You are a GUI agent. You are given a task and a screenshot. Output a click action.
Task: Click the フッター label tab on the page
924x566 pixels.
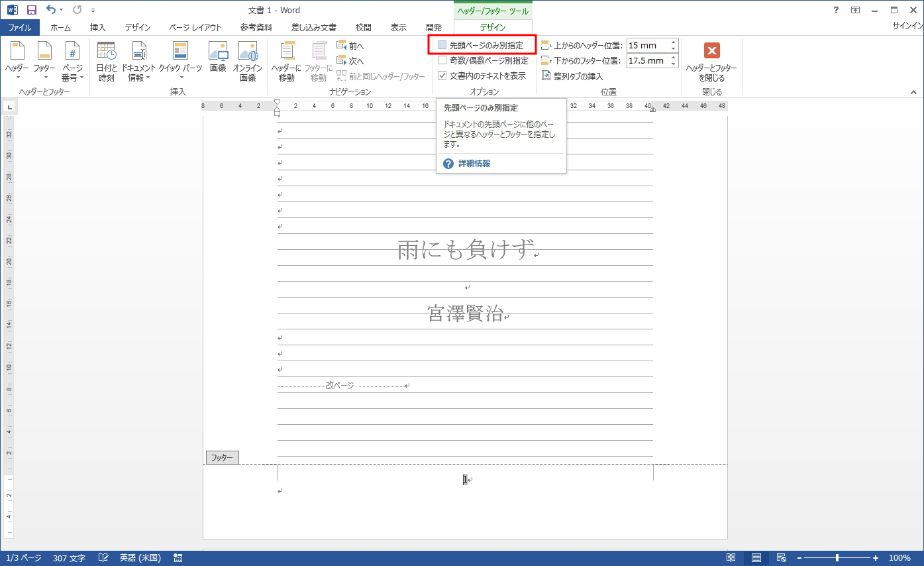223,457
